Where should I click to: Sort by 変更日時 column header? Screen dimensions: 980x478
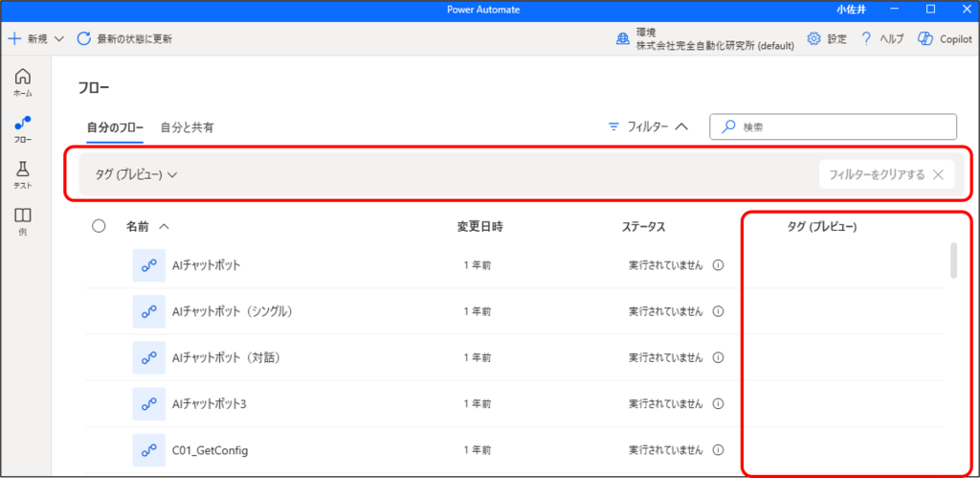coord(480,227)
